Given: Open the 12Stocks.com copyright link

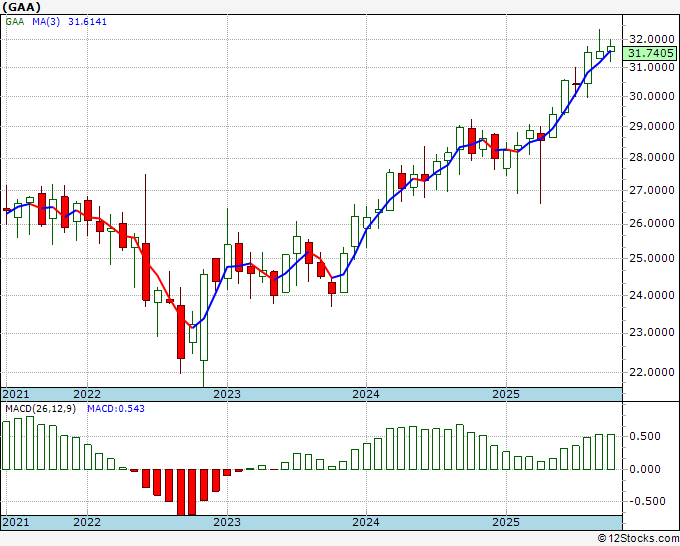Looking at the screenshot, I should (x=638, y=539).
